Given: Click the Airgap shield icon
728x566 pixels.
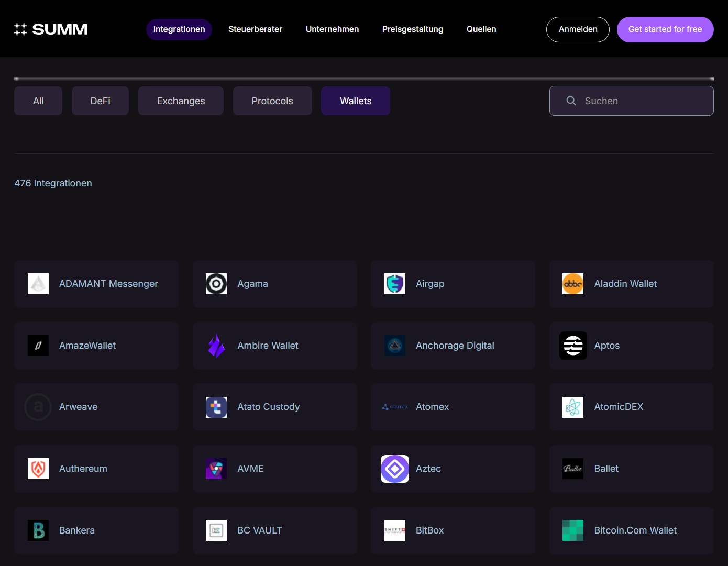Looking at the screenshot, I should point(395,284).
